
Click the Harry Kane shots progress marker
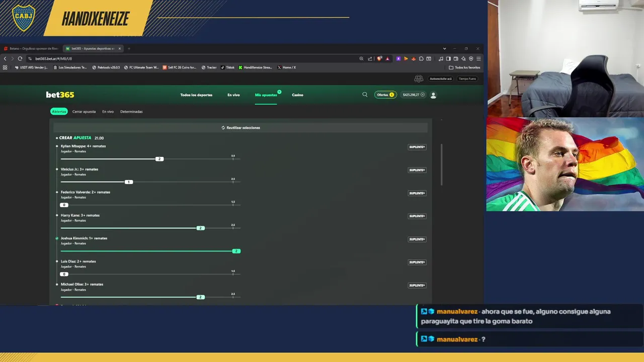pyautogui.click(x=200, y=228)
